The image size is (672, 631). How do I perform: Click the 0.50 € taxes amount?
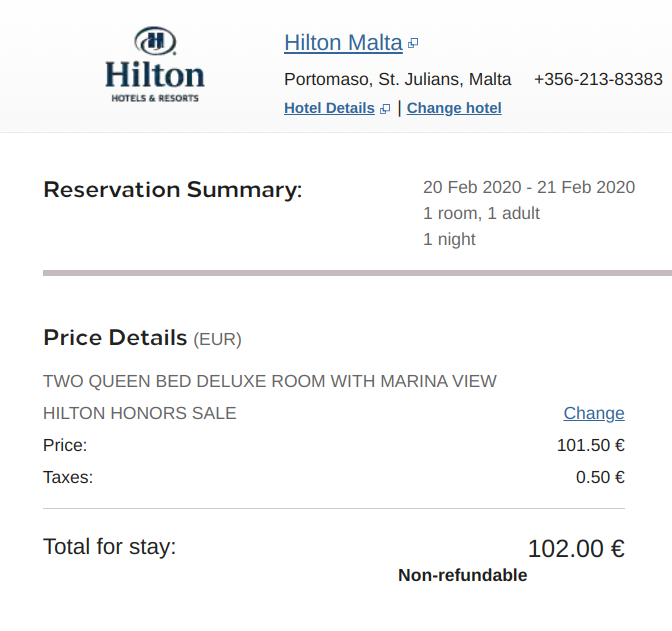[x=600, y=477]
